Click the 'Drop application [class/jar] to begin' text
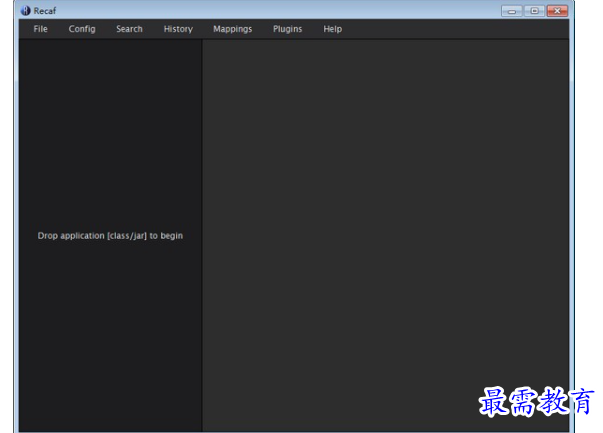This screenshot has height=433, width=603. pyautogui.click(x=110, y=236)
